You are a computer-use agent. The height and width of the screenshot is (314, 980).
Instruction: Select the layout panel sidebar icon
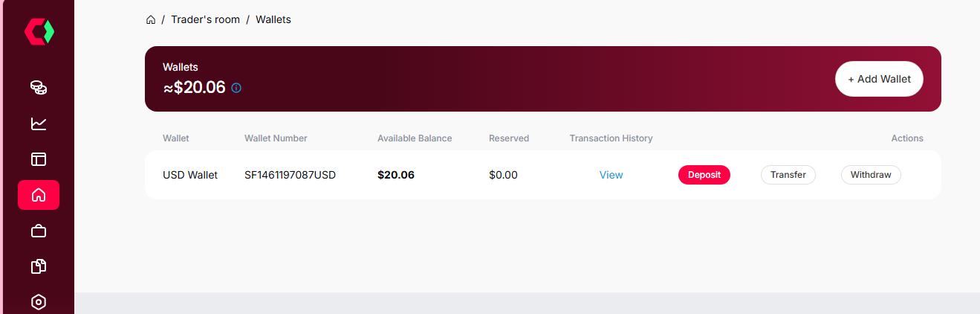(39, 159)
